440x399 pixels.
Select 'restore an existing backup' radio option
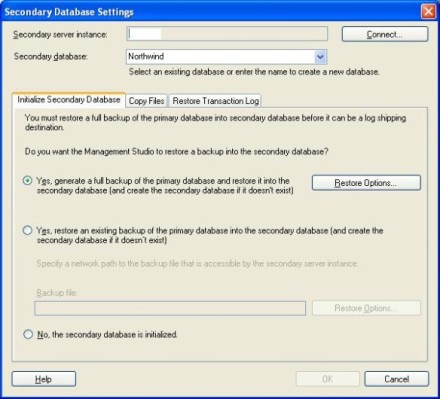(x=27, y=230)
